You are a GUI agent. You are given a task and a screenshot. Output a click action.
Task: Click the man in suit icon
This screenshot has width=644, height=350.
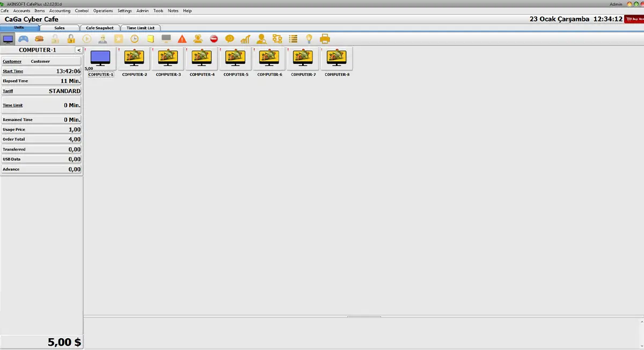click(x=103, y=39)
